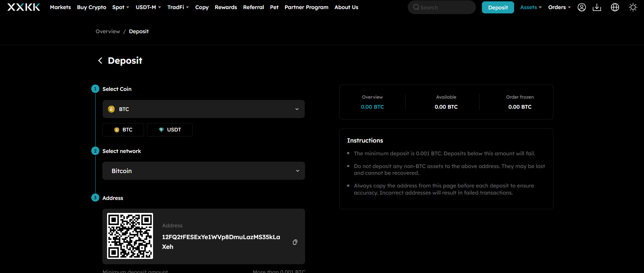Open About Us
This screenshot has width=644, height=273.
coord(346,7)
